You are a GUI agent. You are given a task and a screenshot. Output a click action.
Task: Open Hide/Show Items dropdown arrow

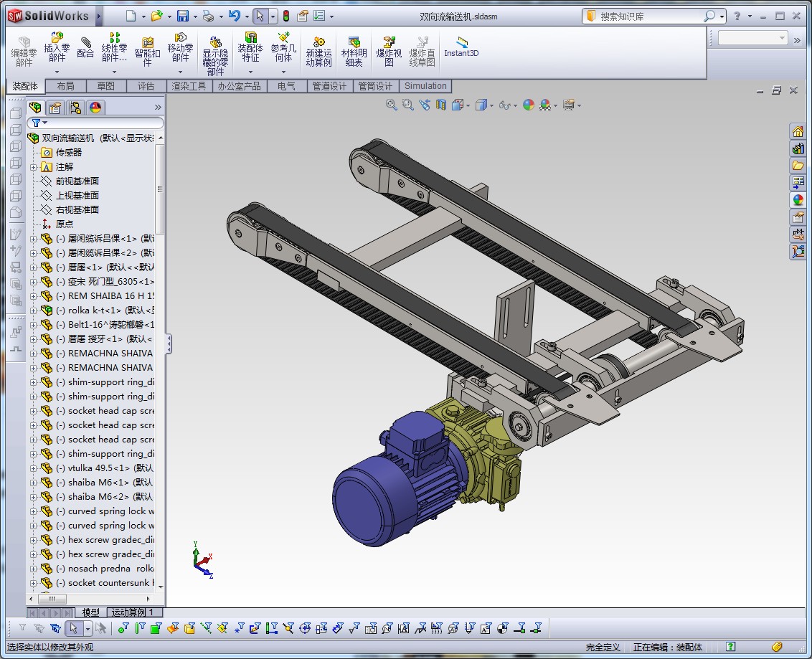point(515,105)
